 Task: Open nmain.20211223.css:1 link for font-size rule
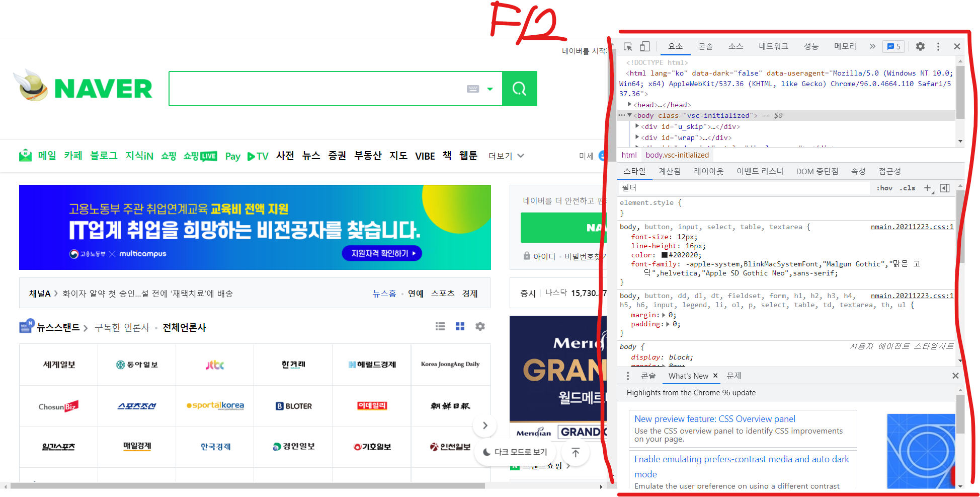(x=912, y=227)
